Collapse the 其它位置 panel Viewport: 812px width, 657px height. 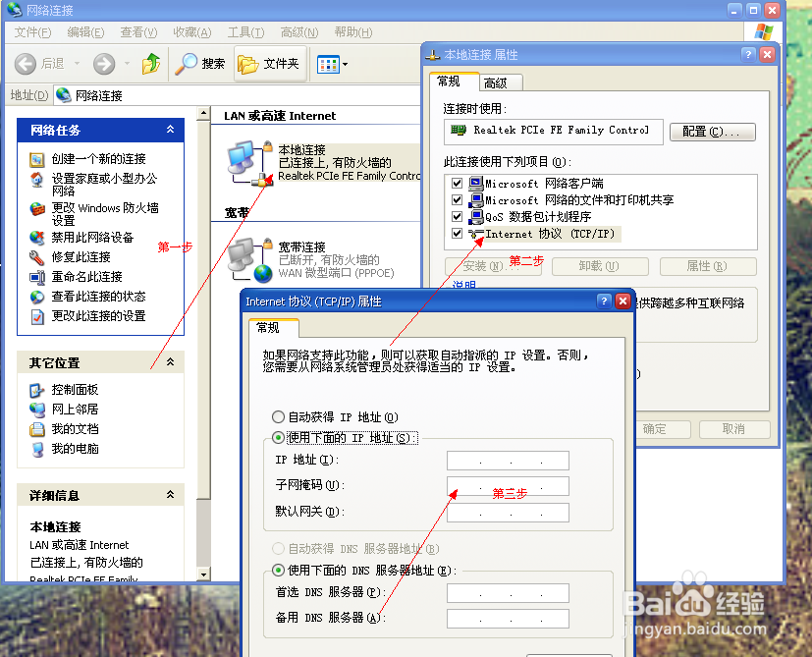tap(170, 362)
